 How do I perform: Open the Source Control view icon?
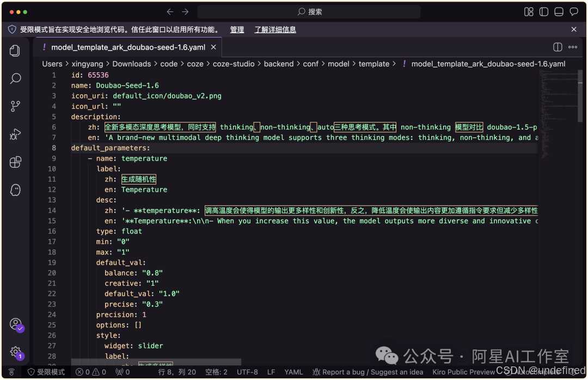click(x=15, y=106)
